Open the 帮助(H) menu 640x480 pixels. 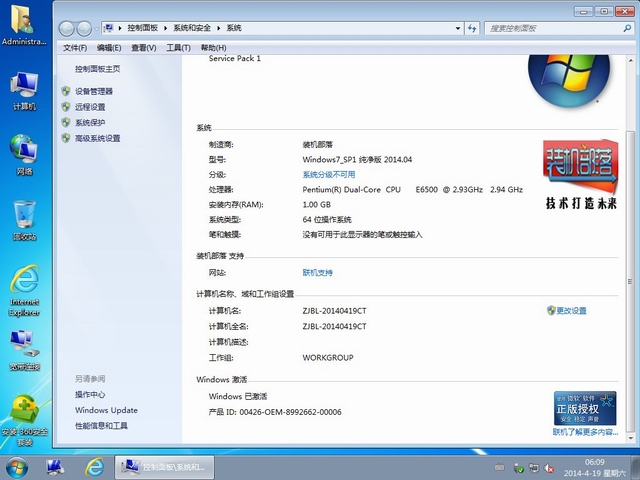(213, 48)
